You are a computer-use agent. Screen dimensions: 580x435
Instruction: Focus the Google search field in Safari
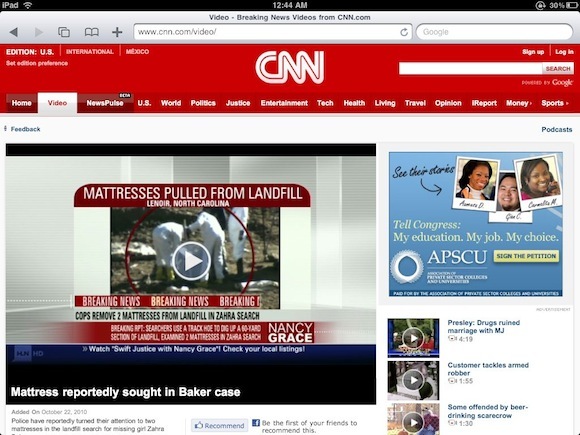(x=494, y=32)
